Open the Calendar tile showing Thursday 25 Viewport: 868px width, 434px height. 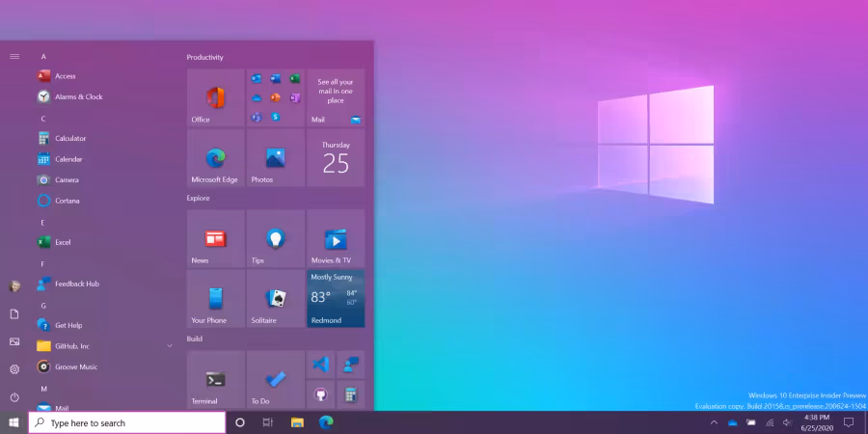coord(336,158)
